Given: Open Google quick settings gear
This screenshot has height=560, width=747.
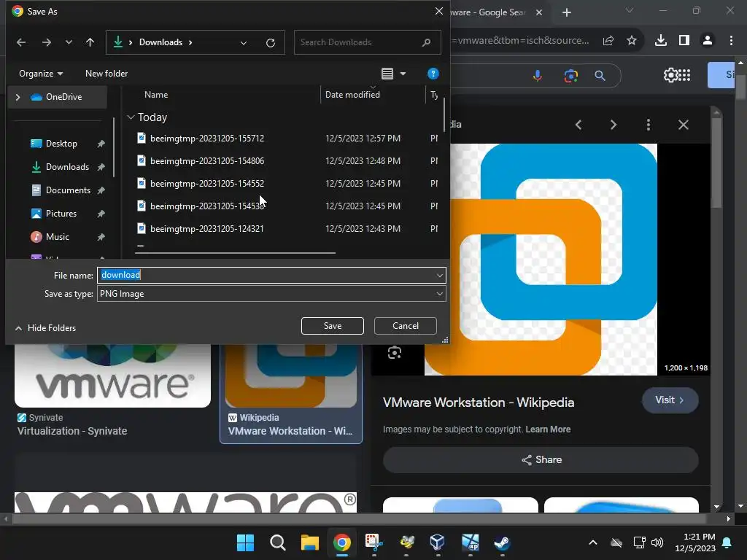Looking at the screenshot, I should tap(670, 75).
